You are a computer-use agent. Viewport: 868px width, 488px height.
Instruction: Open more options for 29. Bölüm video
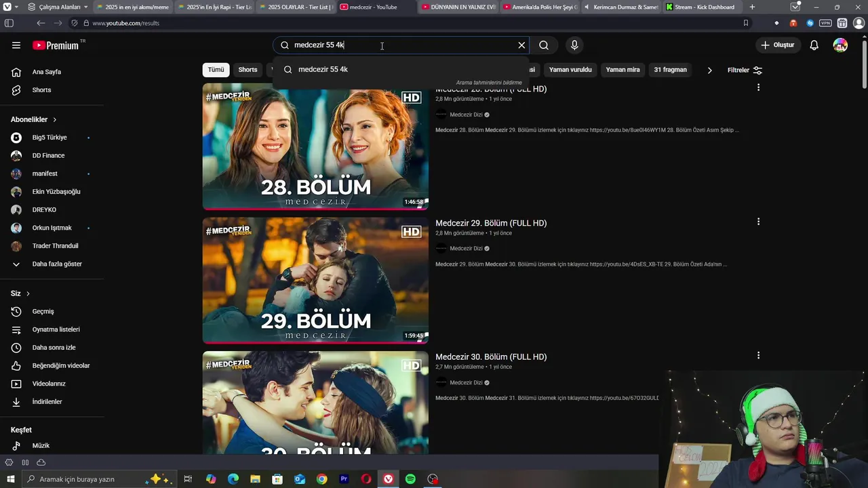click(758, 222)
